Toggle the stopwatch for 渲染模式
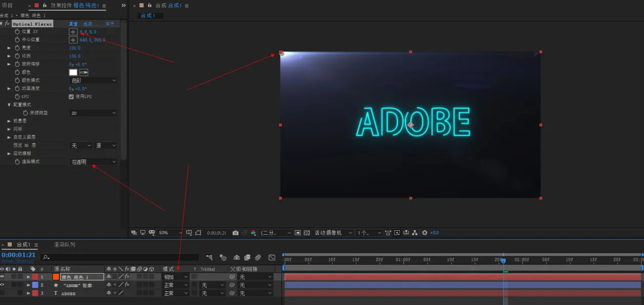Viewport: 644px width, 305px height. click(x=17, y=161)
